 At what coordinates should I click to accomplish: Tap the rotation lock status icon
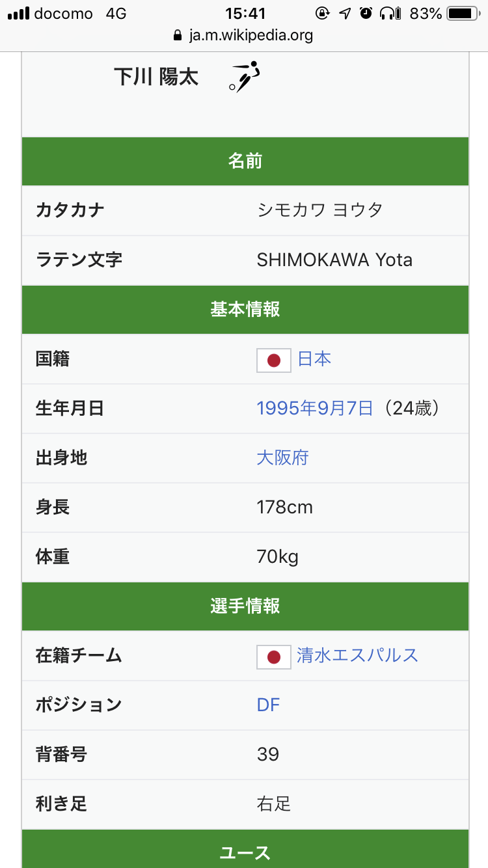(x=323, y=13)
